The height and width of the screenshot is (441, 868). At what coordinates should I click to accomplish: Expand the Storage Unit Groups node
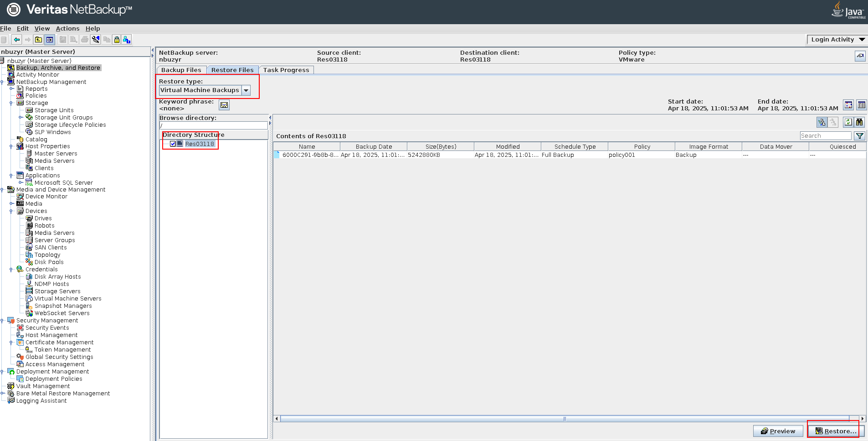tap(20, 118)
